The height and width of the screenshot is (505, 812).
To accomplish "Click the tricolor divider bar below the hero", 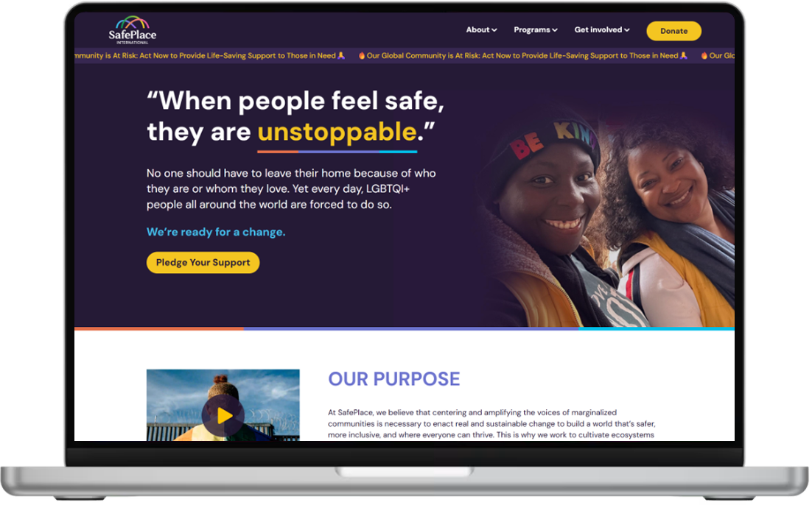I will 405,329.
